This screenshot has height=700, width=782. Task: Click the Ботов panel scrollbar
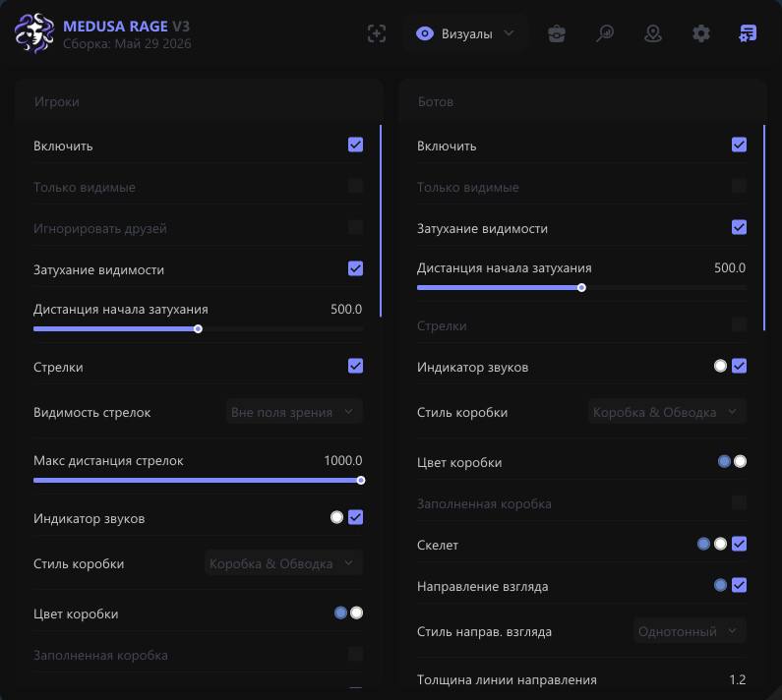click(764, 228)
